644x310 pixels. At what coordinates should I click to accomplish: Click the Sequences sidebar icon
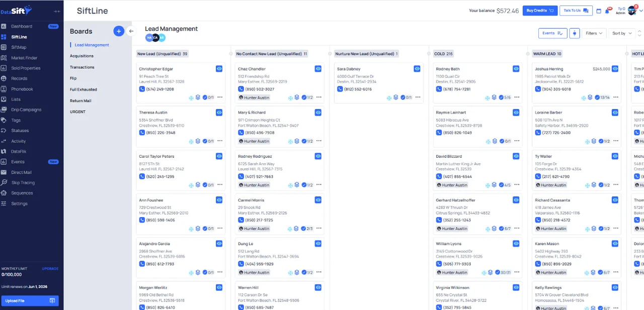click(x=4, y=193)
